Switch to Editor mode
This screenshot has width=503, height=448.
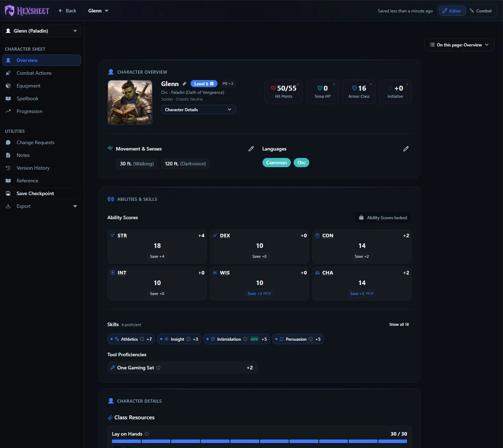tap(452, 11)
